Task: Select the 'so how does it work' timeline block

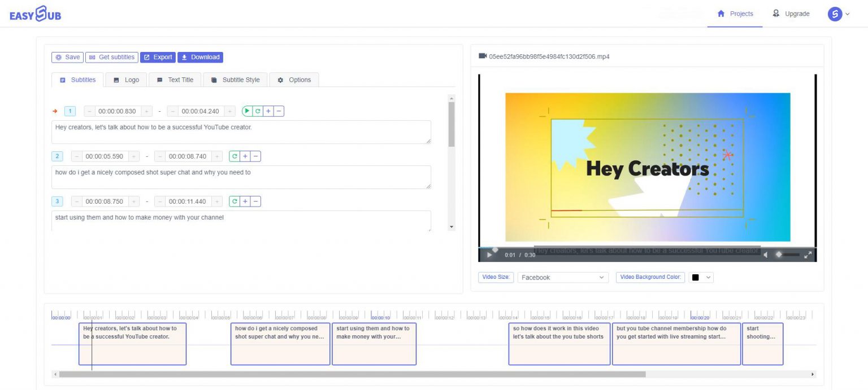Action: (559, 344)
